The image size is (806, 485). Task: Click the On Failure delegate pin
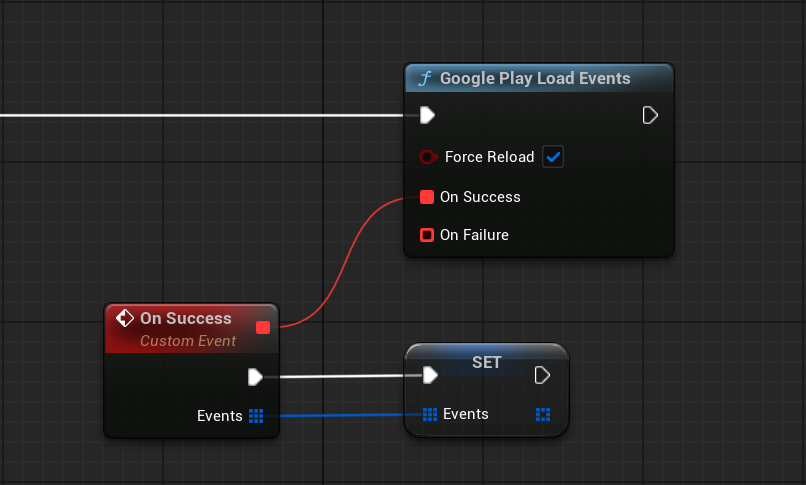(x=427, y=235)
